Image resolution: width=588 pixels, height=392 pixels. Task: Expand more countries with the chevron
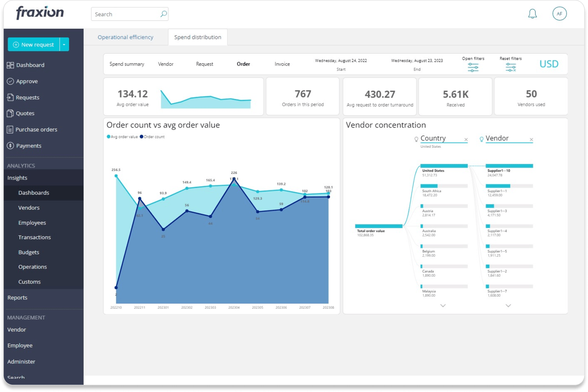[443, 306]
